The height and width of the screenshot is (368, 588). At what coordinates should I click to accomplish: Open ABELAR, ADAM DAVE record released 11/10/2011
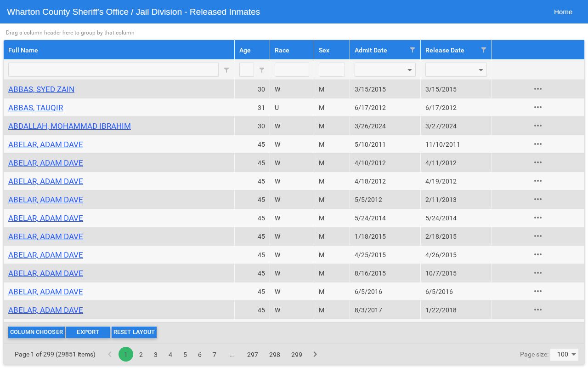click(45, 144)
